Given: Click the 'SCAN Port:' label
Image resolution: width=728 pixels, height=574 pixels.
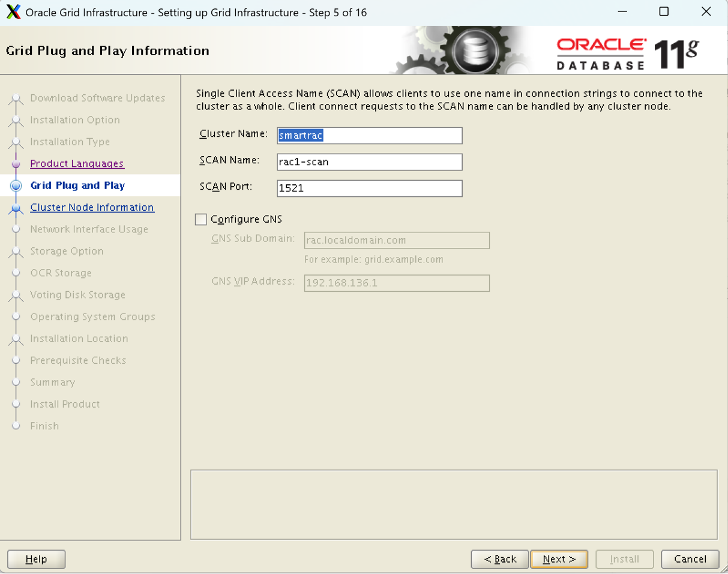Looking at the screenshot, I should click(x=226, y=187).
